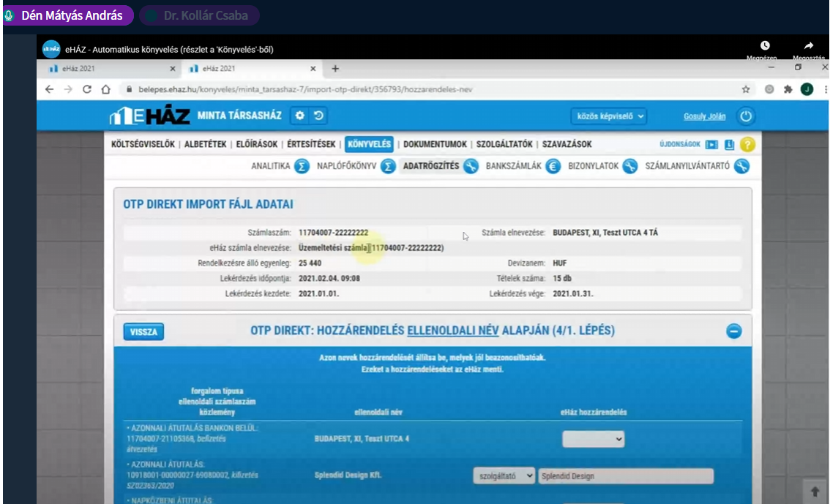Open empty eHáz hozzárendelés dropdown for Budapest row
Image resolution: width=830 pixels, height=504 pixels.
point(593,439)
